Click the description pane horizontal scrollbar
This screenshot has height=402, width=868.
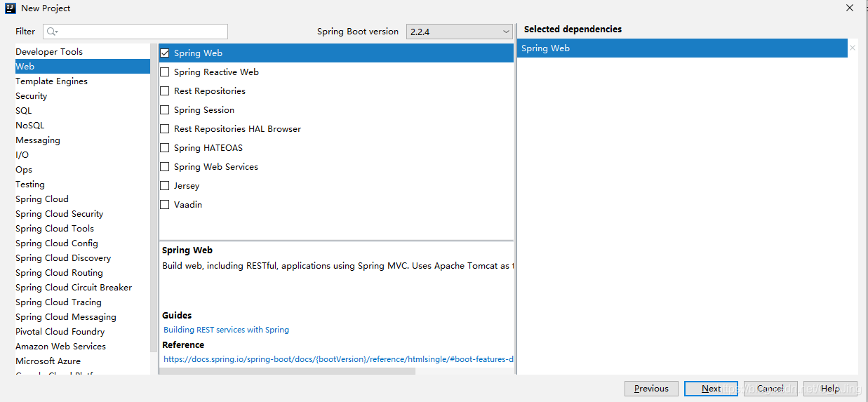click(x=287, y=371)
